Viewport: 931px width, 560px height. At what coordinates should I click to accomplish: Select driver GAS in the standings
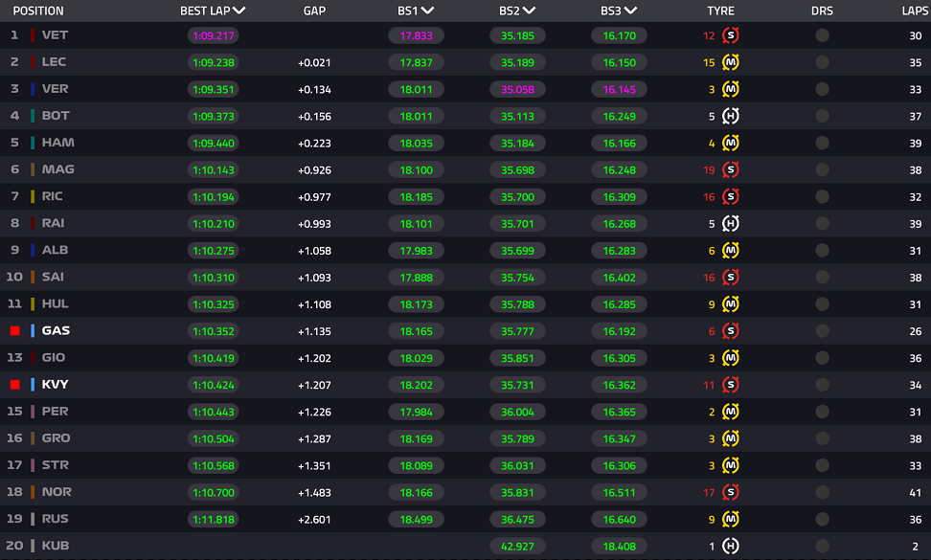[56, 331]
